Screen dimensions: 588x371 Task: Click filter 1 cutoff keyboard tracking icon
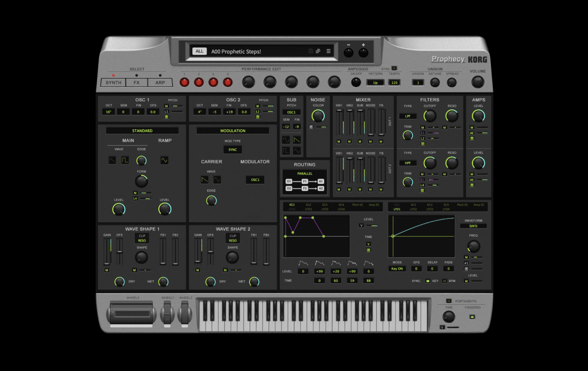423,144
